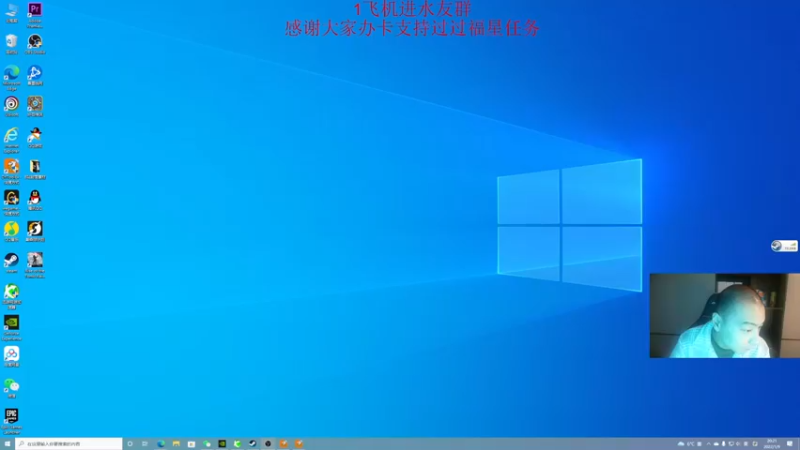Focus the taskbar search box

point(69,444)
